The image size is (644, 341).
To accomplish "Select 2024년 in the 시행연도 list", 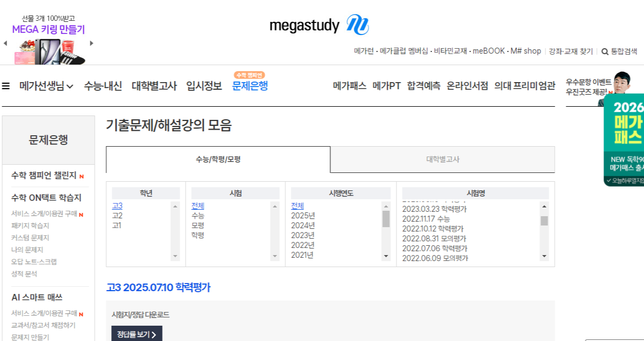I will pos(303,226).
